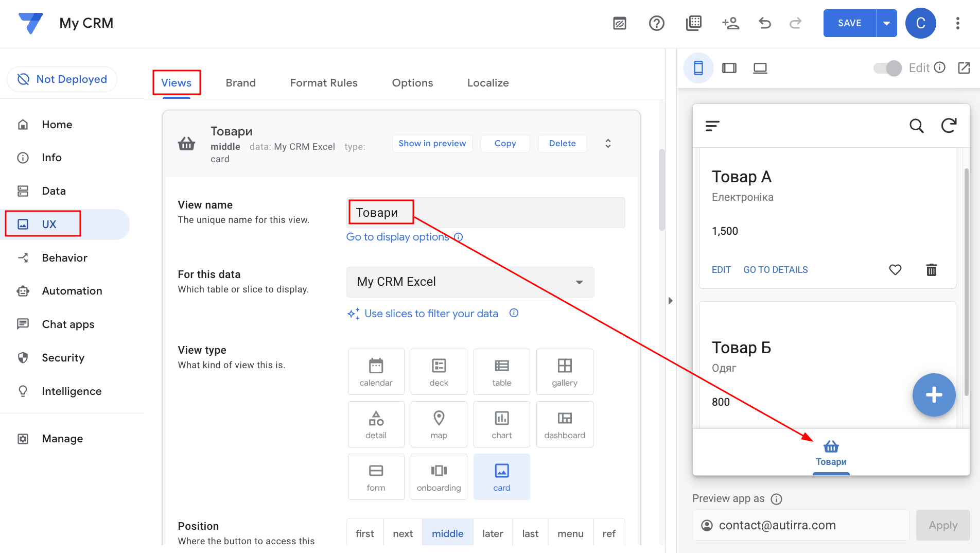Click Use slices to filter your data
This screenshot has height=553, width=980.
431,314
